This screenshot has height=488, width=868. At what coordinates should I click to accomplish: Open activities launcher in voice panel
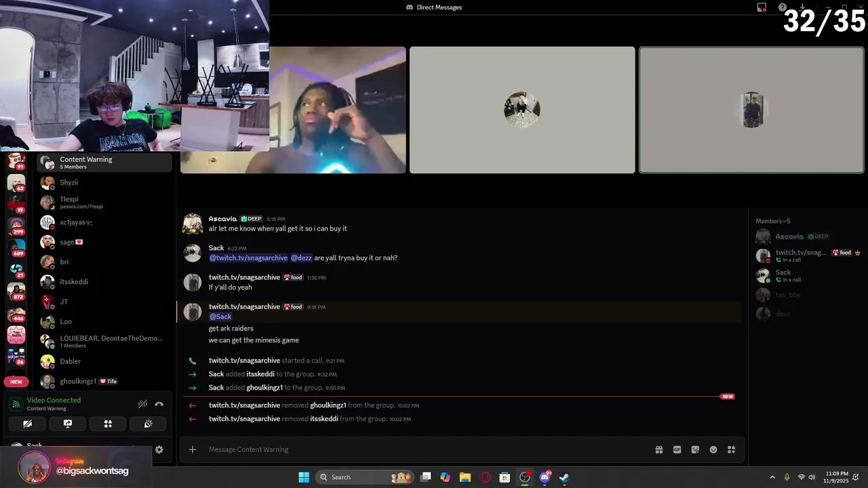[108, 424]
